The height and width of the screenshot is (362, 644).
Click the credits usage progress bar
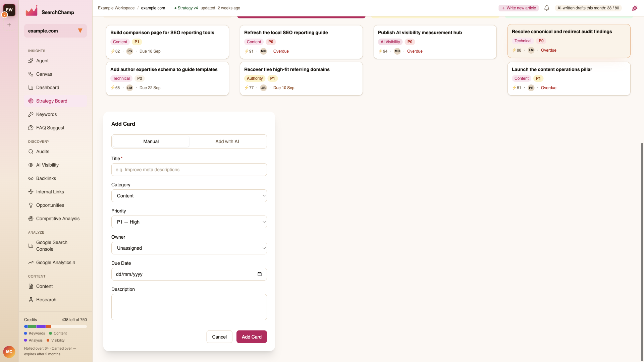coord(55,326)
